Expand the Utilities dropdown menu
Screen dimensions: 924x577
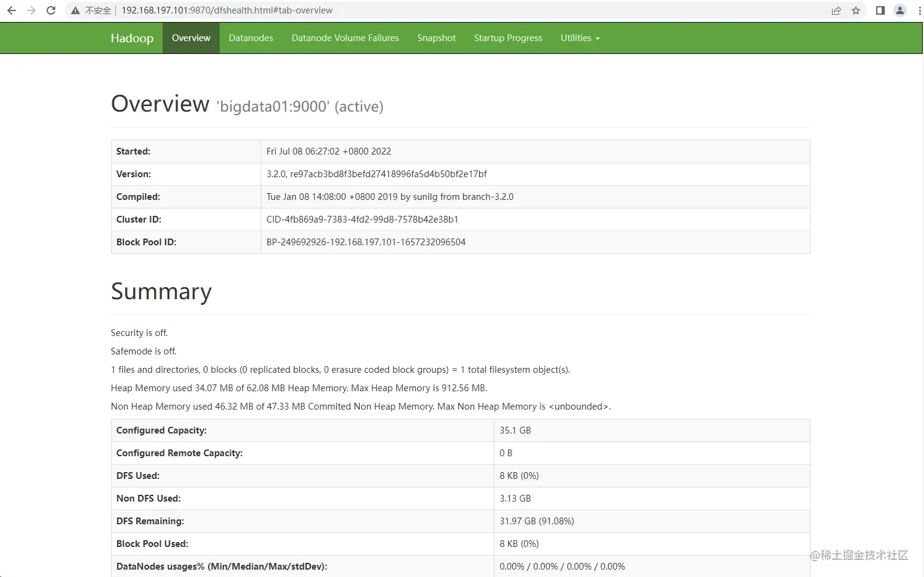click(580, 38)
